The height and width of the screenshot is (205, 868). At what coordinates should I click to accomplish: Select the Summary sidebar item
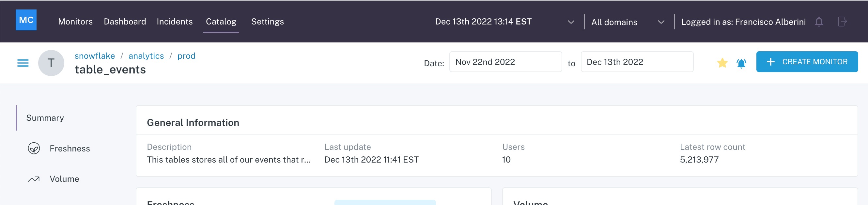coord(45,118)
